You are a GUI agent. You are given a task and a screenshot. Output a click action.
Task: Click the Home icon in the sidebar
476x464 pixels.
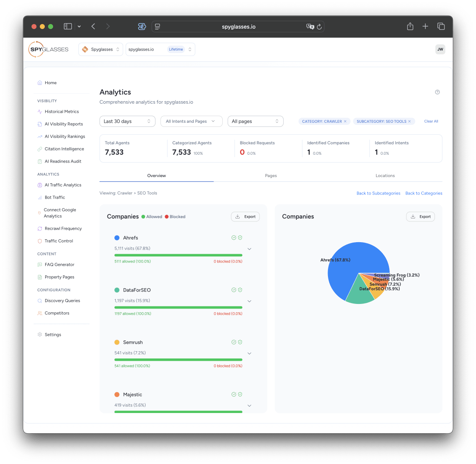tap(40, 83)
